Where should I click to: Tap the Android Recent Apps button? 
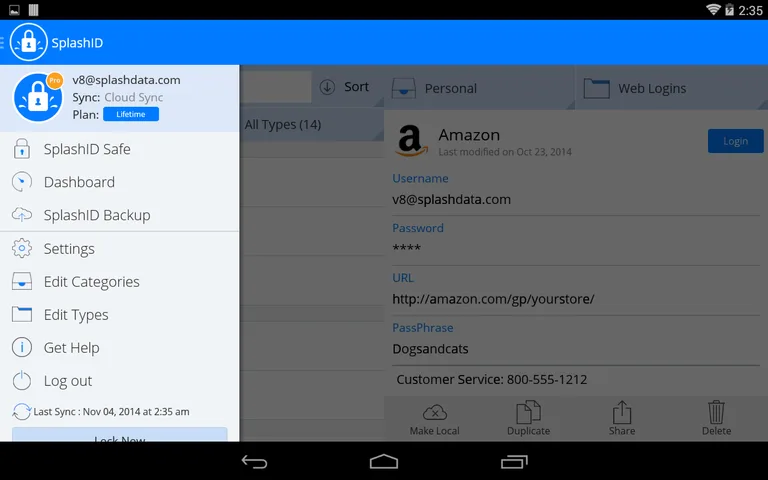(x=514, y=461)
